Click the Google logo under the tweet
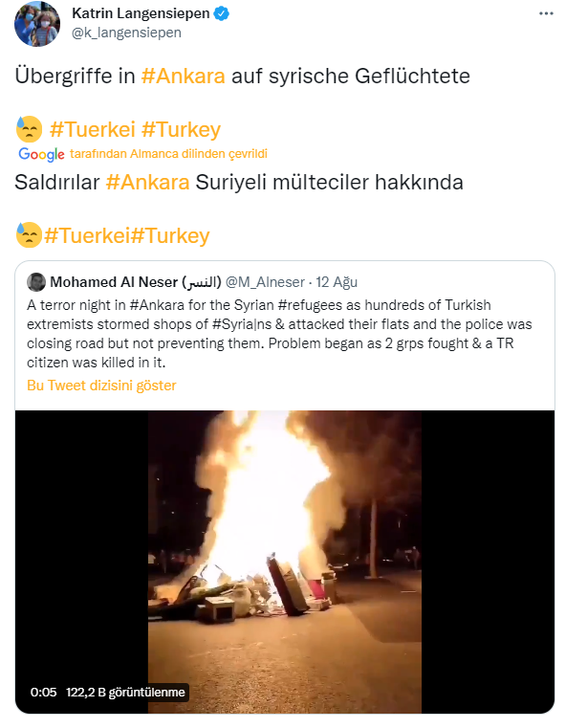 coord(41,154)
